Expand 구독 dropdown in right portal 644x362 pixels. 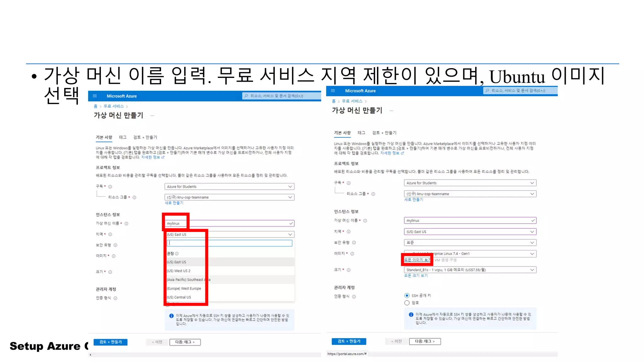470,183
